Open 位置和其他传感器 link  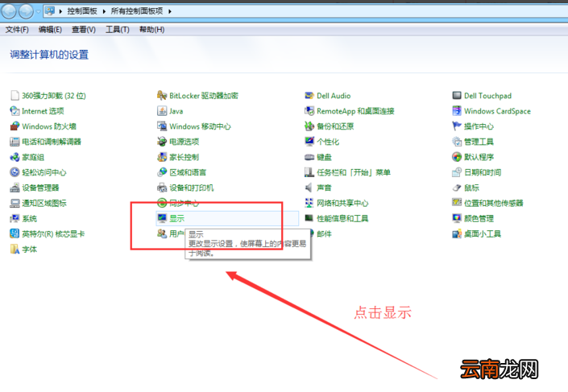494,204
